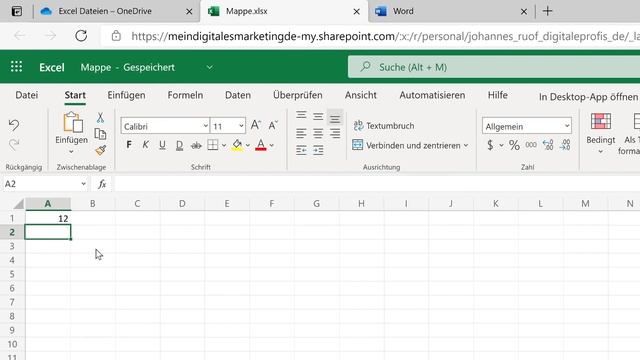Expand the Mappe file name chevron
The width and height of the screenshot is (640, 360).
209,67
